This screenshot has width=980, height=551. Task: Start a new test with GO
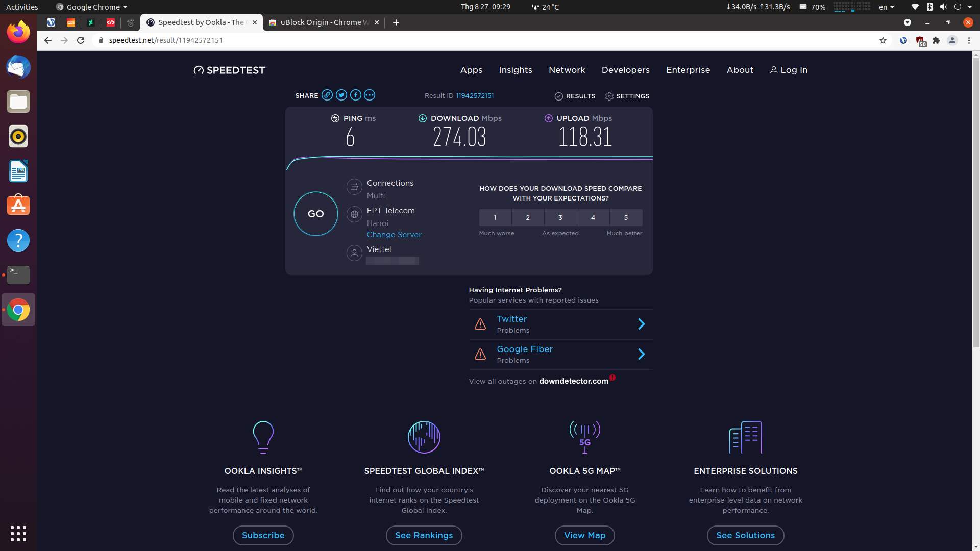point(316,214)
